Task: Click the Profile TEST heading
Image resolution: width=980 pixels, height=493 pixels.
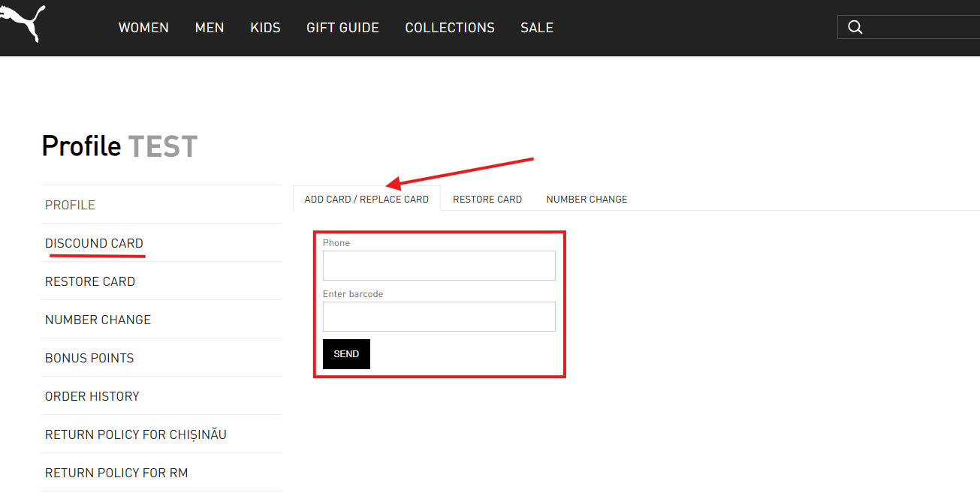Action: coord(119,146)
